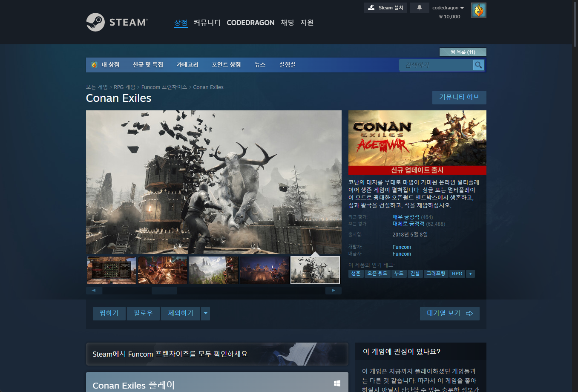Open the 뉴스 tab

pos(260,65)
